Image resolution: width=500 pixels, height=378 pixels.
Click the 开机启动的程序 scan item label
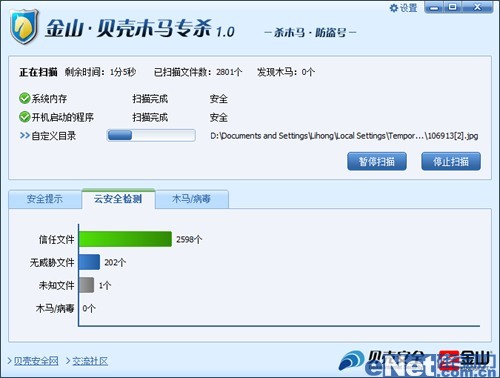[63, 117]
